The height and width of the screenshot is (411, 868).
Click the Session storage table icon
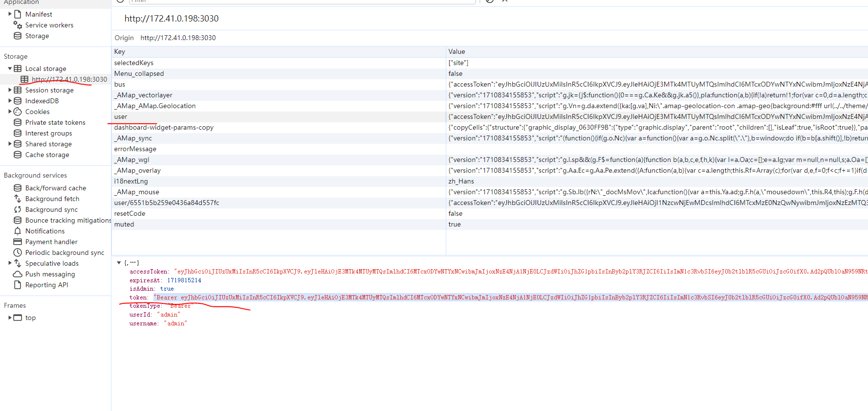pyautogui.click(x=18, y=90)
